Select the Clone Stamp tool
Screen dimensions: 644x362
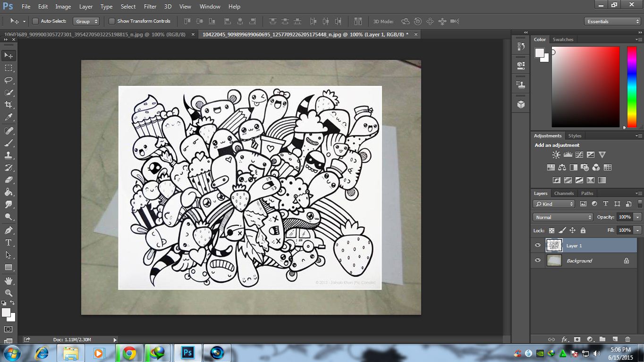click(x=8, y=155)
